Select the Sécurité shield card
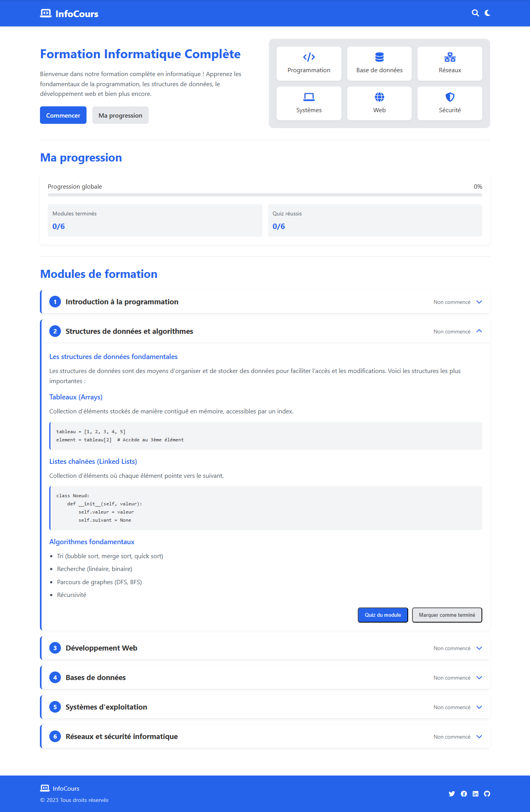Viewport: 530px width, 812px height. (450, 103)
